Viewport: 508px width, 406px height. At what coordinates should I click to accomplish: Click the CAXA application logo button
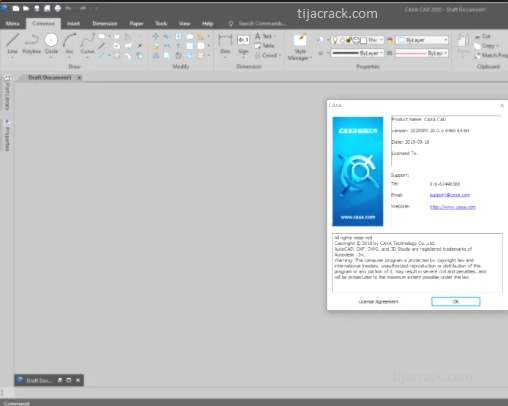click(4, 8)
